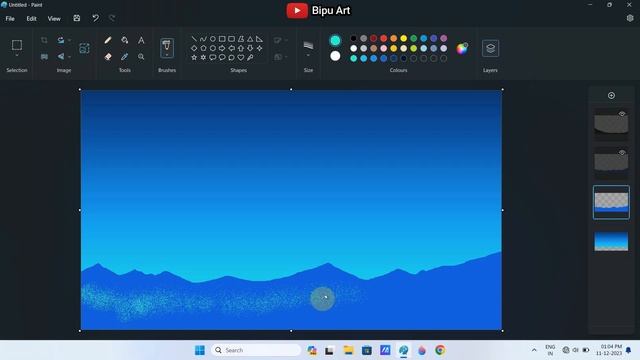Pick the Diamond shape
640x360 pixels.
(x=194, y=48)
